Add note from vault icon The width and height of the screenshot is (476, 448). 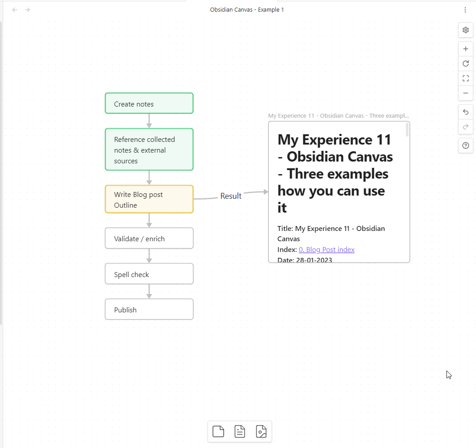coord(240,431)
